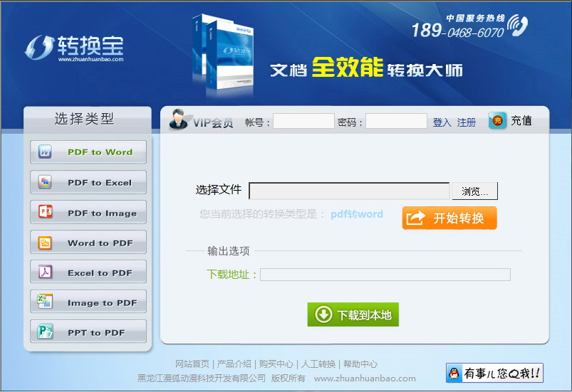Click the orange icon beside Word to PDF

[46, 243]
